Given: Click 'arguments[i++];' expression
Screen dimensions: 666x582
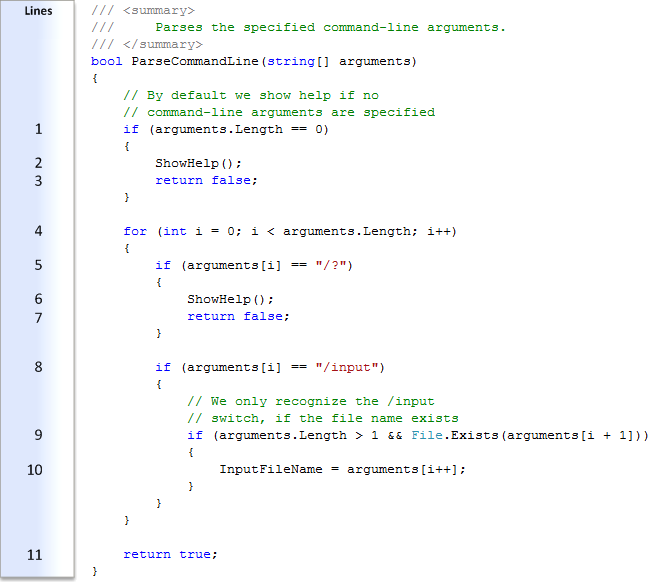Looking at the screenshot, I should (x=406, y=469).
